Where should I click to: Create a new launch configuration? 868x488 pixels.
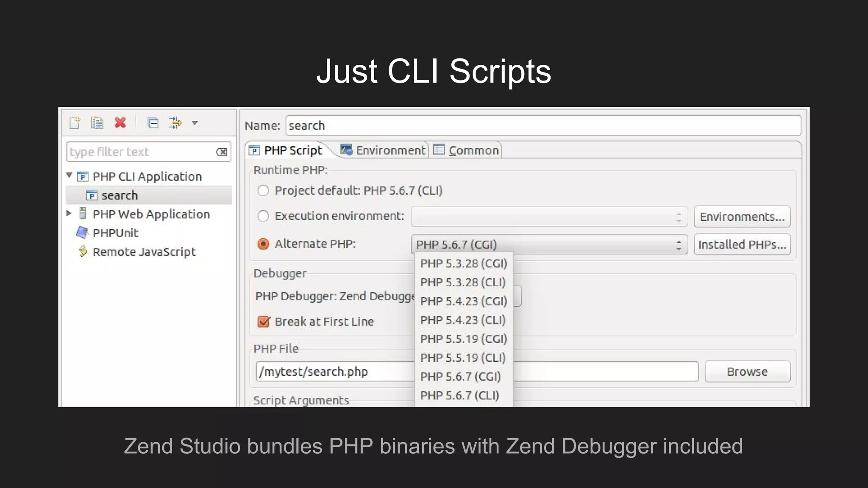[75, 123]
